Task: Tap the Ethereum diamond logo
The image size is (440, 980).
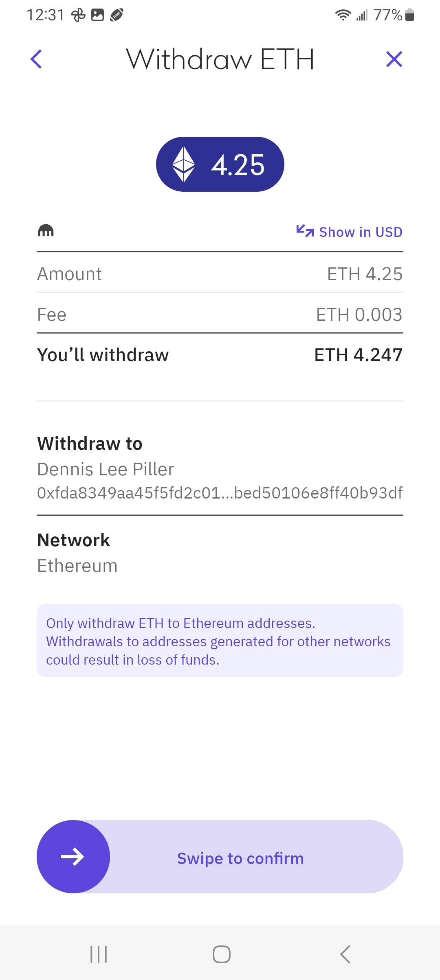Action: 184,164
